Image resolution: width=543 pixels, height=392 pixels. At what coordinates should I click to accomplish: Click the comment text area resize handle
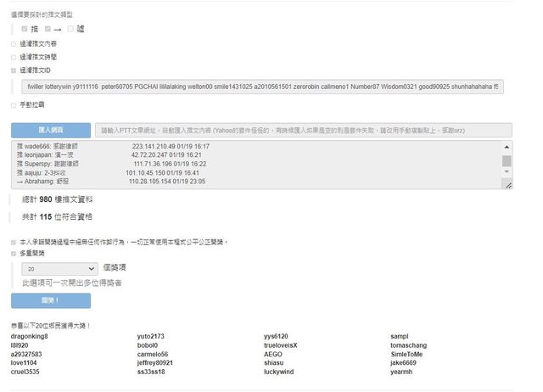[x=508, y=185]
